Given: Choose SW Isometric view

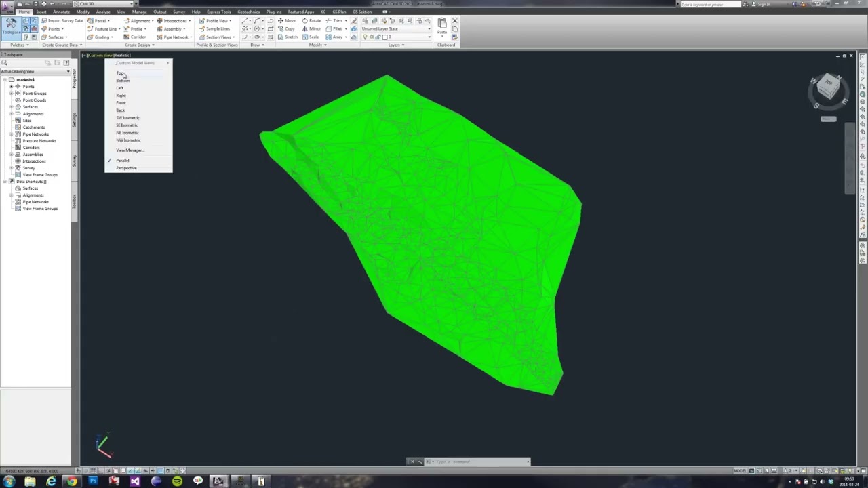Looking at the screenshot, I should [x=127, y=118].
